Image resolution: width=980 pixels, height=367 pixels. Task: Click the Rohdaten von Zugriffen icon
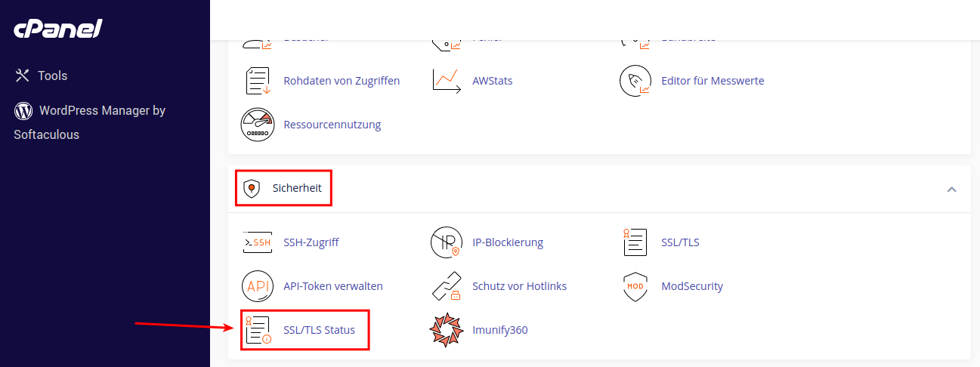point(258,80)
